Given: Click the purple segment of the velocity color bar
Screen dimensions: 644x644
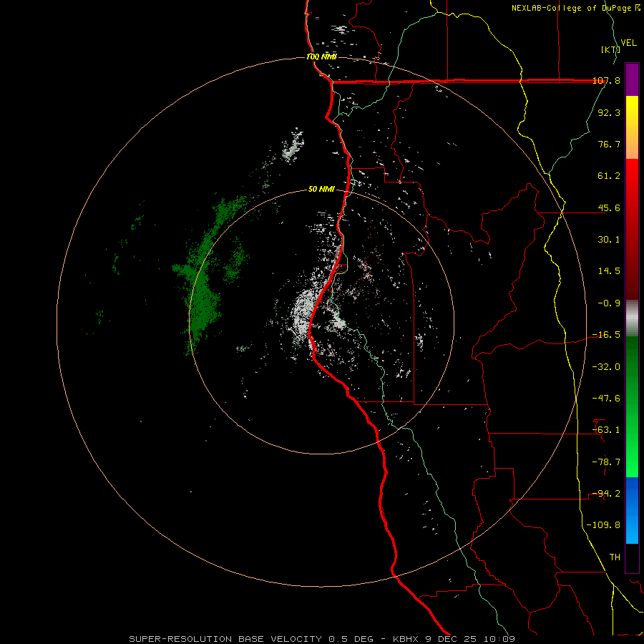Looking at the screenshot, I should coord(632,80).
